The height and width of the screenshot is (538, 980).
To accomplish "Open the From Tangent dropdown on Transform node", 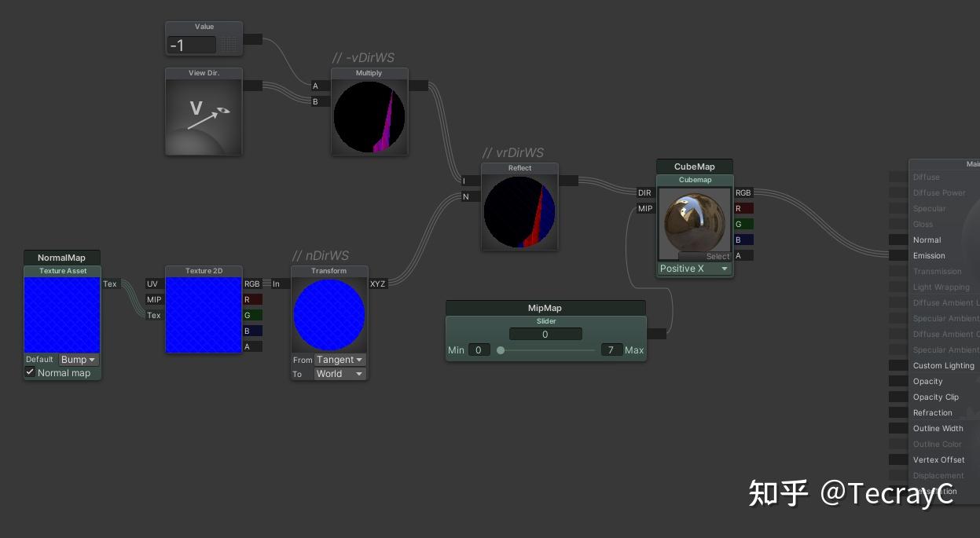I will (x=340, y=359).
